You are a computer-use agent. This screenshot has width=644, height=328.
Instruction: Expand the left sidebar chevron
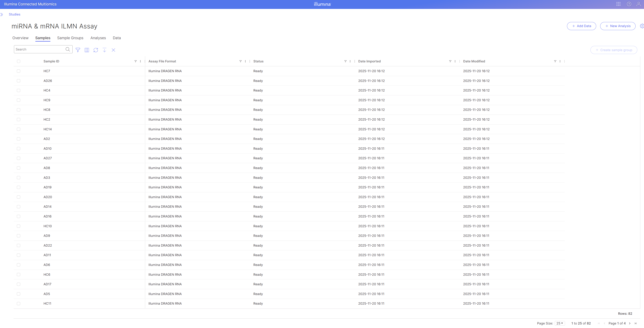[x=2, y=14]
